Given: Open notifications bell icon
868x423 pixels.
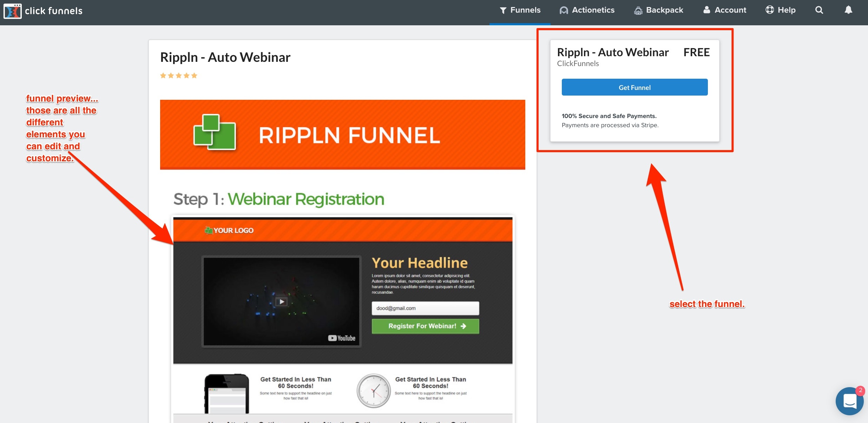Looking at the screenshot, I should (848, 10).
